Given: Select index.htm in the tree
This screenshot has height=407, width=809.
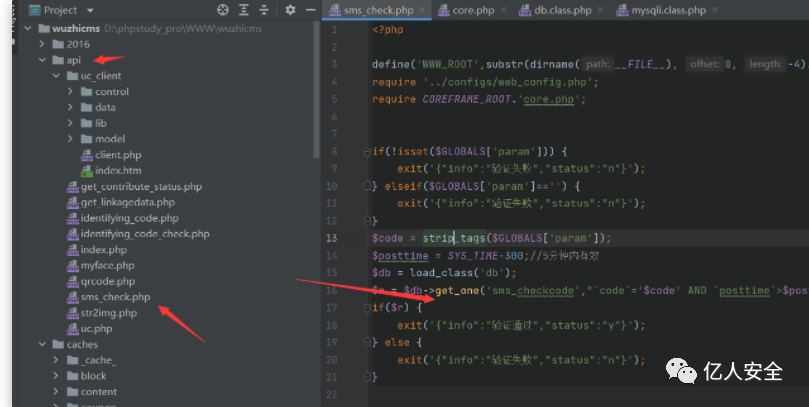Looking at the screenshot, I should (x=118, y=170).
